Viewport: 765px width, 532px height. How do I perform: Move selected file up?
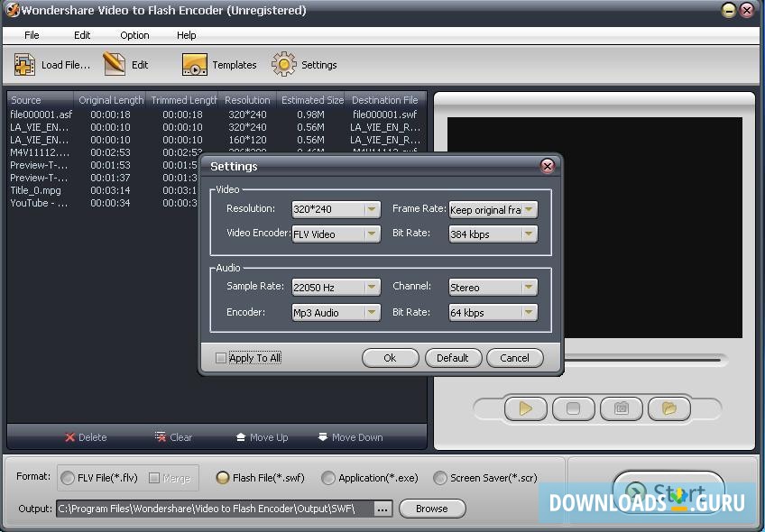point(262,437)
